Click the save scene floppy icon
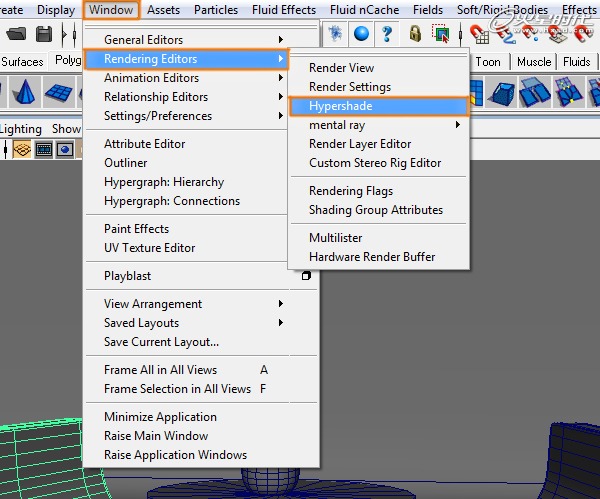This screenshot has height=499, width=600. (x=44, y=34)
